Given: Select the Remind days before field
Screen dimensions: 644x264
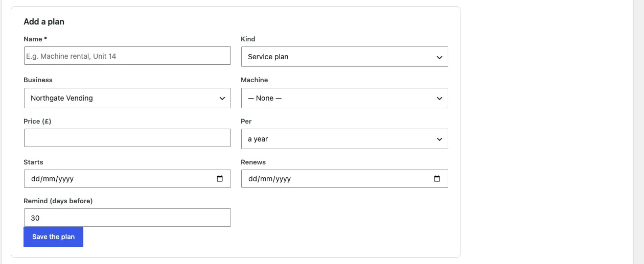Looking at the screenshot, I should 127,218.
